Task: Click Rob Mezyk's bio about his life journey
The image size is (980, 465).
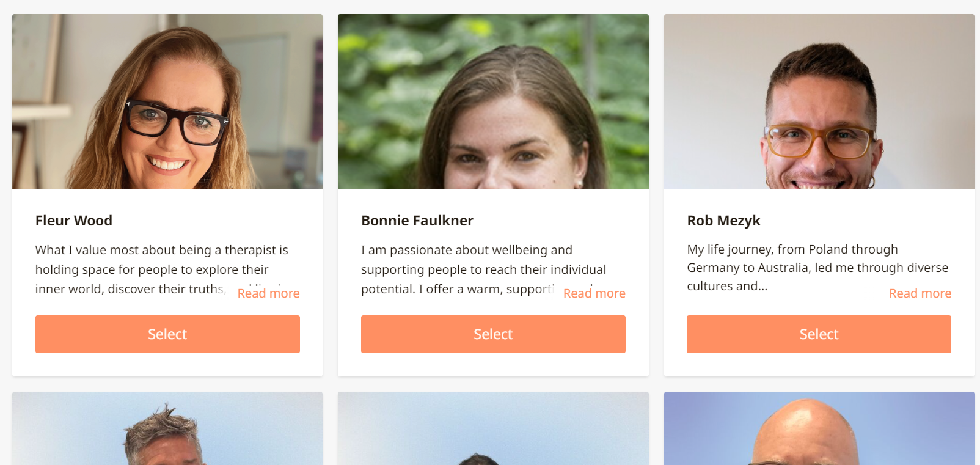Action: [817, 267]
